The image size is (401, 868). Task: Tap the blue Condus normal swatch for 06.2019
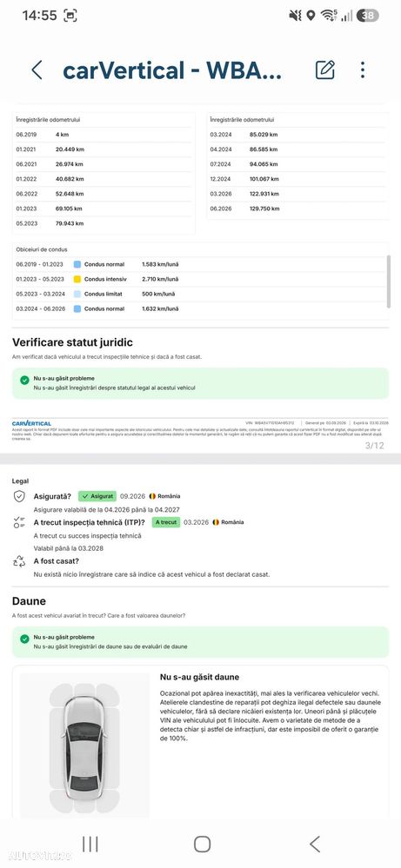(x=77, y=264)
